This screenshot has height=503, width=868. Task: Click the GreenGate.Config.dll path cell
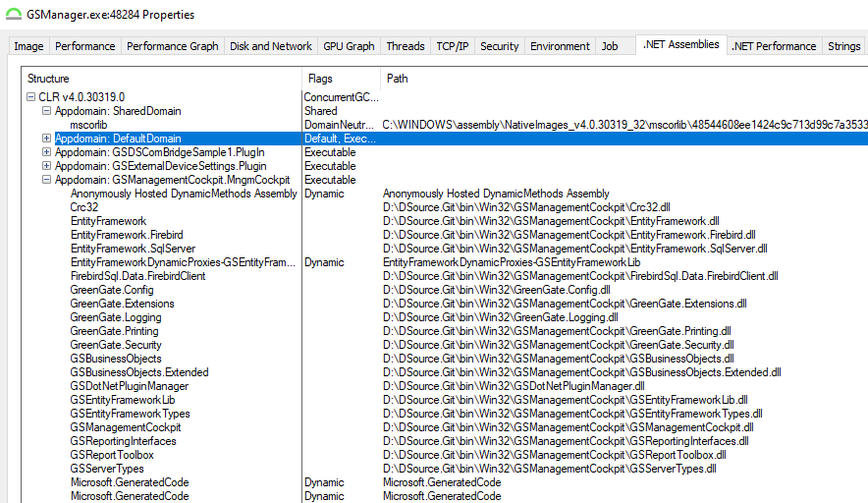pyautogui.click(x=497, y=290)
